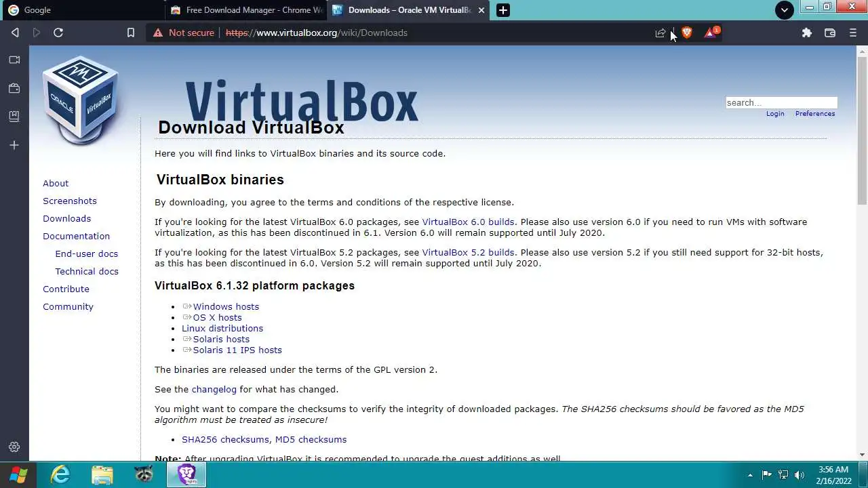Open the raccoon app in taskbar

click(x=144, y=474)
